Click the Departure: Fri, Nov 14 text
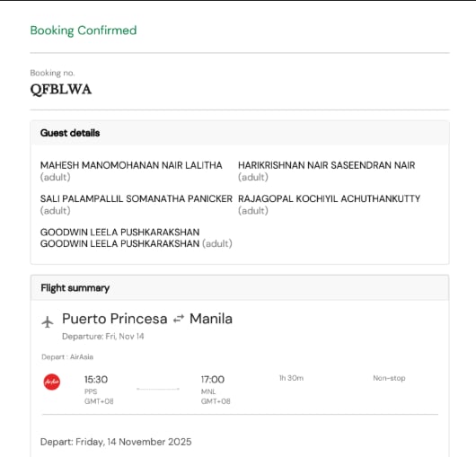The image size is (476, 457). point(103,337)
